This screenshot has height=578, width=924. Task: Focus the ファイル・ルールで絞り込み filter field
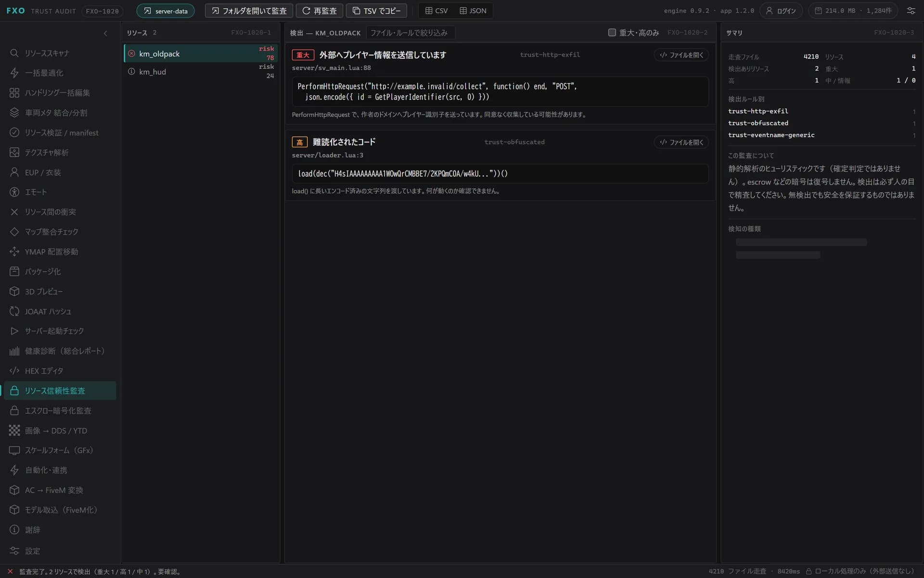click(410, 33)
